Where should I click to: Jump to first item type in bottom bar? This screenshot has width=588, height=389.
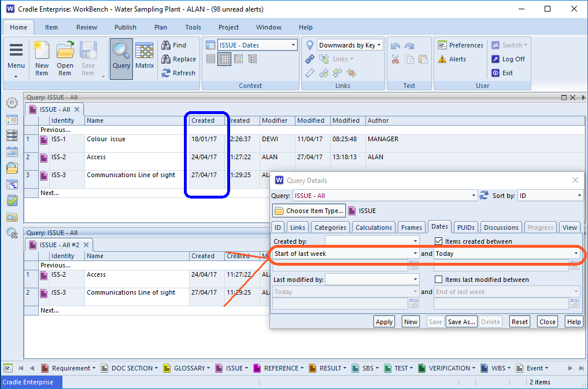[x=21, y=368]
